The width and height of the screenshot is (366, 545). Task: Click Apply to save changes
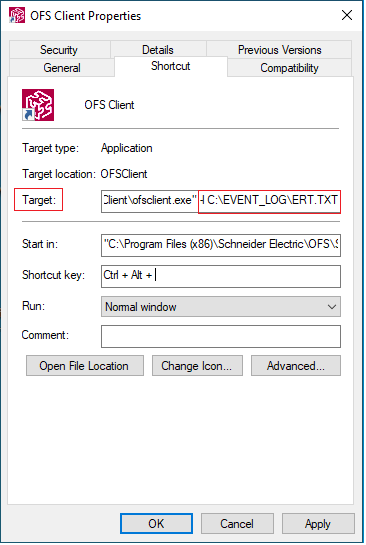tap(318, 523)
